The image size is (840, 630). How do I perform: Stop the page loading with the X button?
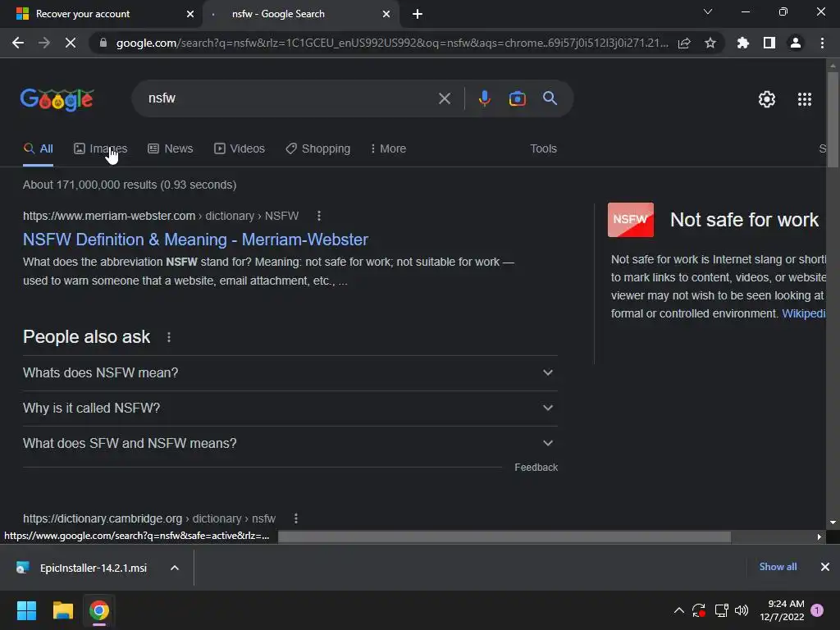[71, 43]
